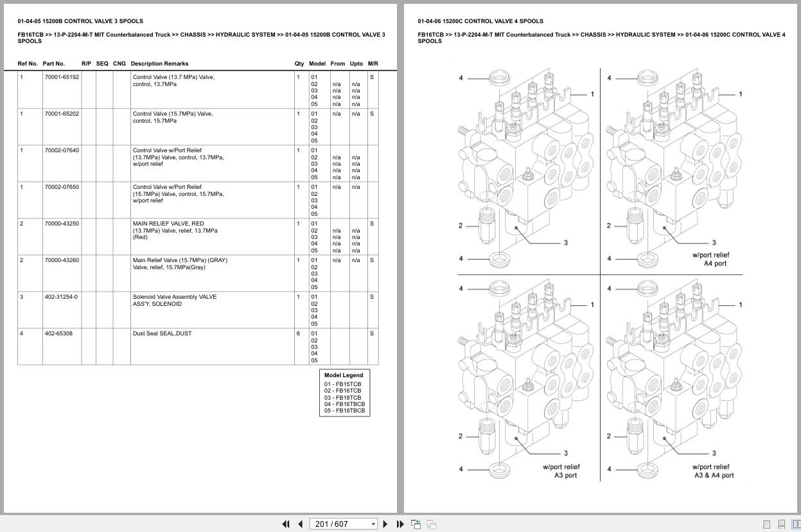
Task: Click the Description Remarks column header
Action: click(159, 64)
